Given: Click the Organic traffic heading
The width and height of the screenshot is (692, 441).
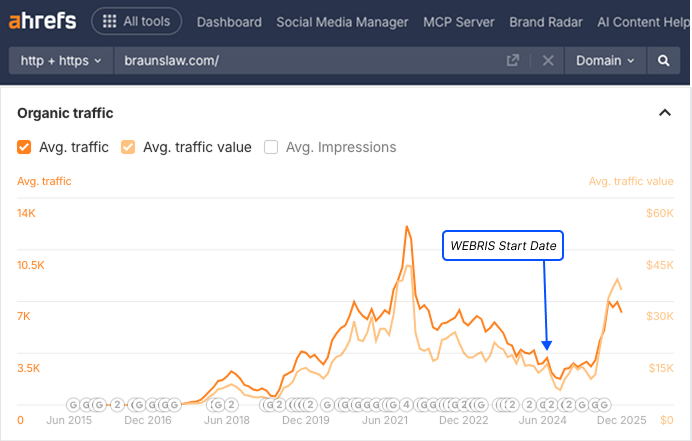Looking at the screenshot, I should tap(65, 113).
